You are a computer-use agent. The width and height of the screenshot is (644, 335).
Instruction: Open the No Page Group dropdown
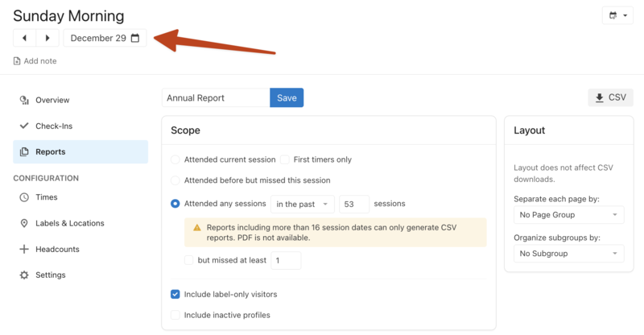click(x=568, y=215)
